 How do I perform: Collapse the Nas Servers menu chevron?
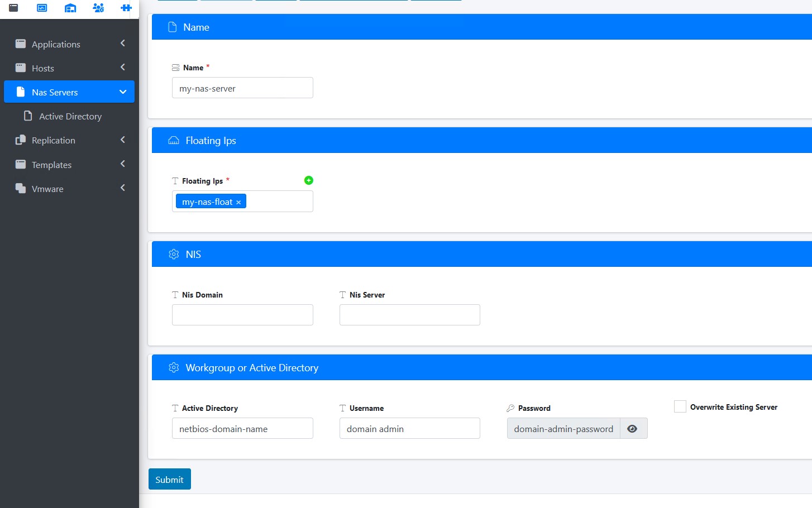(x=123, y=92)
